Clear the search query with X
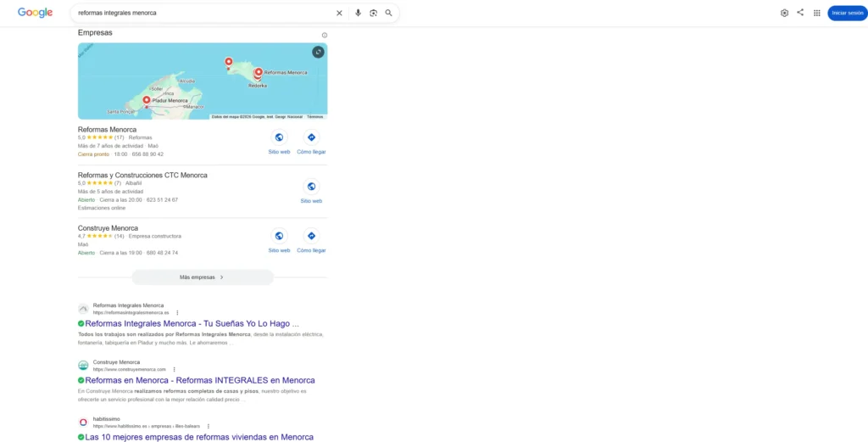This screenshot has width=868, height=442. tap(339, 13)
